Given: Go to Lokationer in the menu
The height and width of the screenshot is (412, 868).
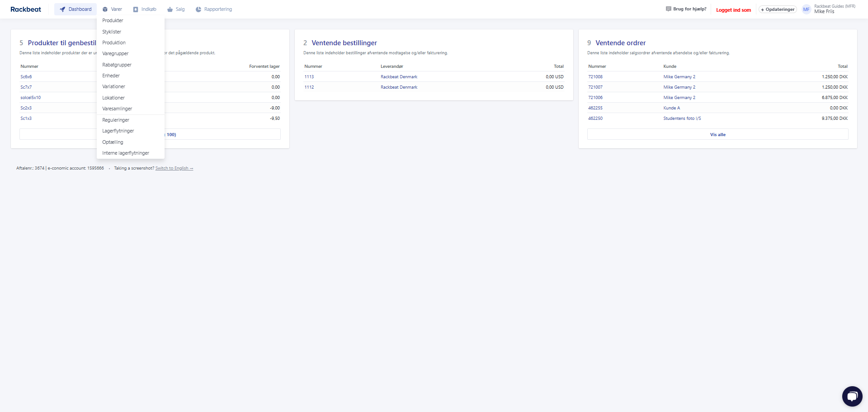Looking at the screenshot, I should coord(113,98).
